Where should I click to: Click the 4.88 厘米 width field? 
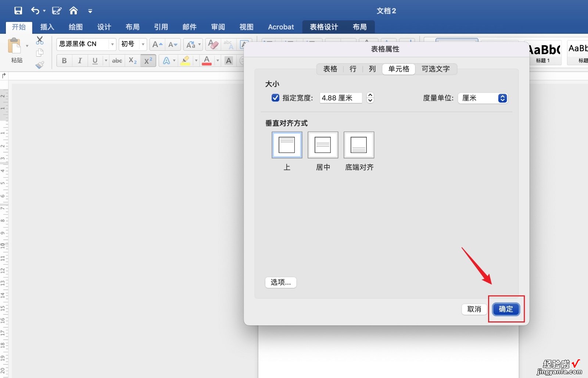point(341,98)
